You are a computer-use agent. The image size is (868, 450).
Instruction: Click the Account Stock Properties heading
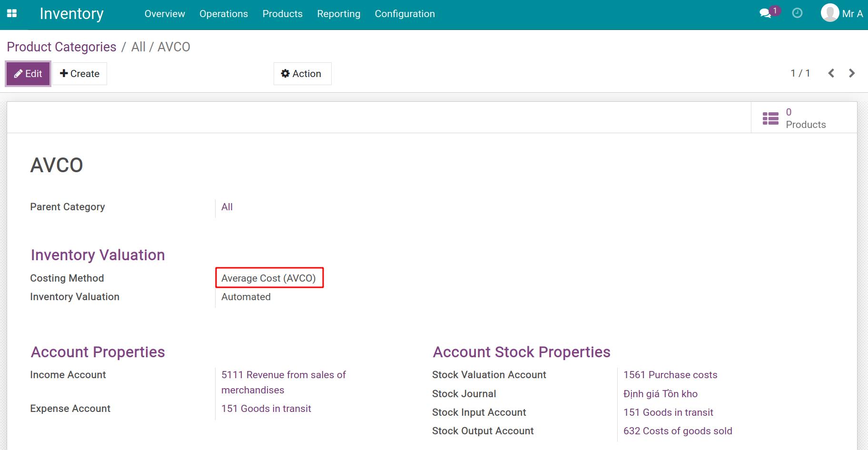(x=522, y=352)
